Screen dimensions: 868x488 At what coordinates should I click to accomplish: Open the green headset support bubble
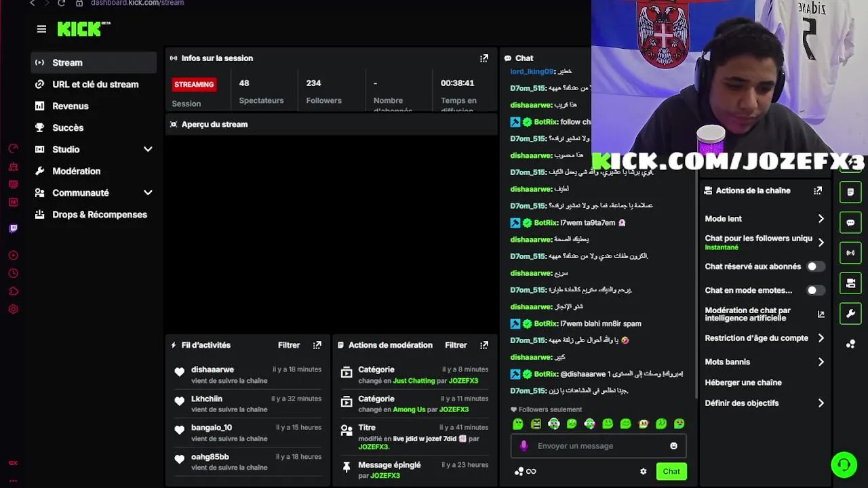844,465
